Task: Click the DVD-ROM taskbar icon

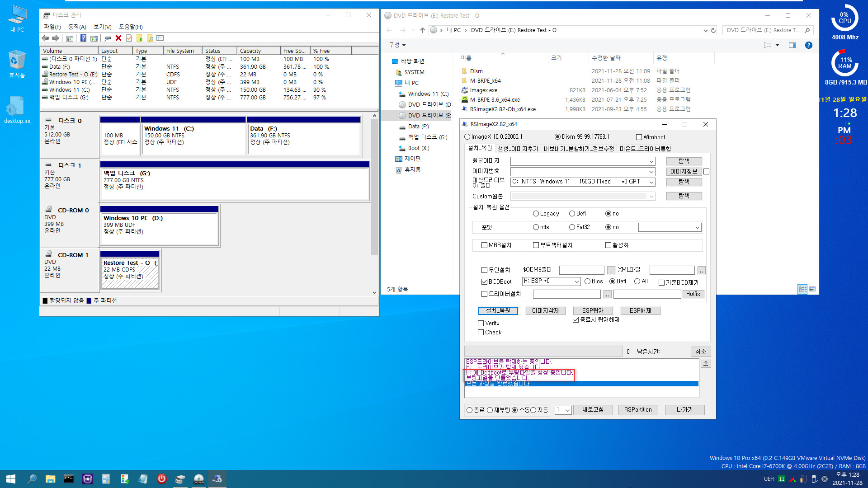Action: [198, 479]
